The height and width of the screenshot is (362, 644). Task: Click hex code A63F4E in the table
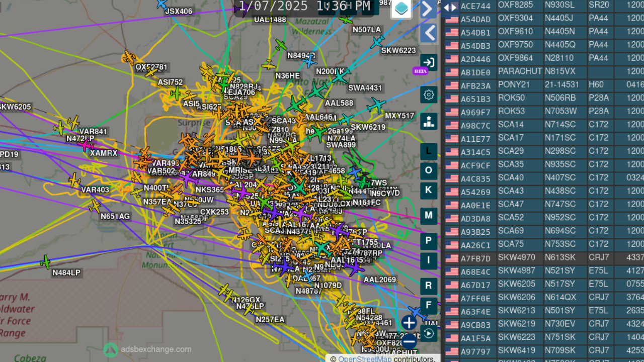point(475,311)
